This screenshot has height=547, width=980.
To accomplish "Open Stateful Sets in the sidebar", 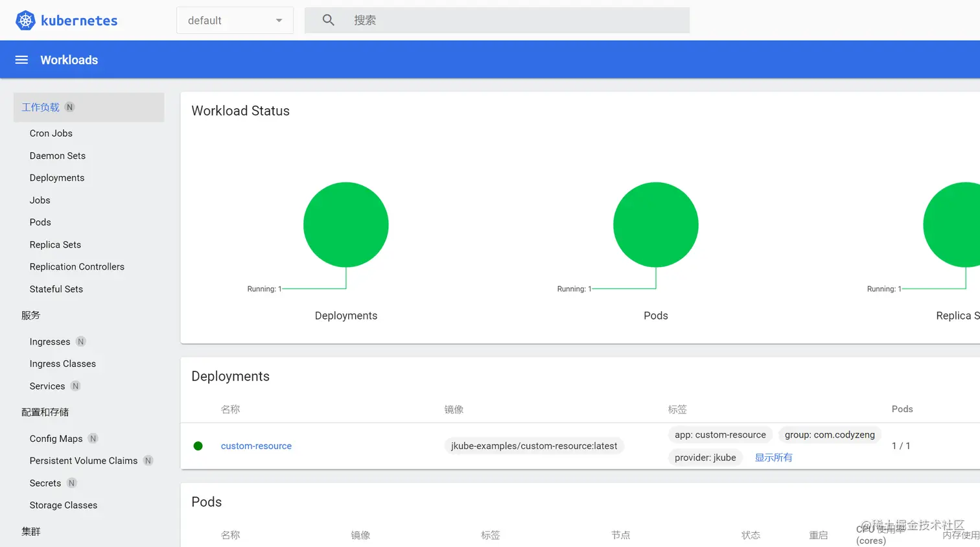I will pyautogui.click(x=56, y=289).
